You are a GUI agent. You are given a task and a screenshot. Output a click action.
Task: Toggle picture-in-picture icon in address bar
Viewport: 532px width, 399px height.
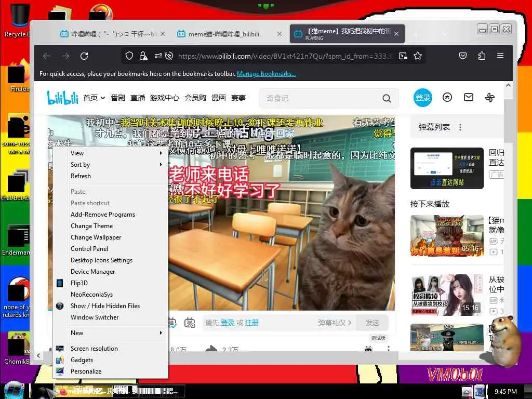(x=403, y=56)
